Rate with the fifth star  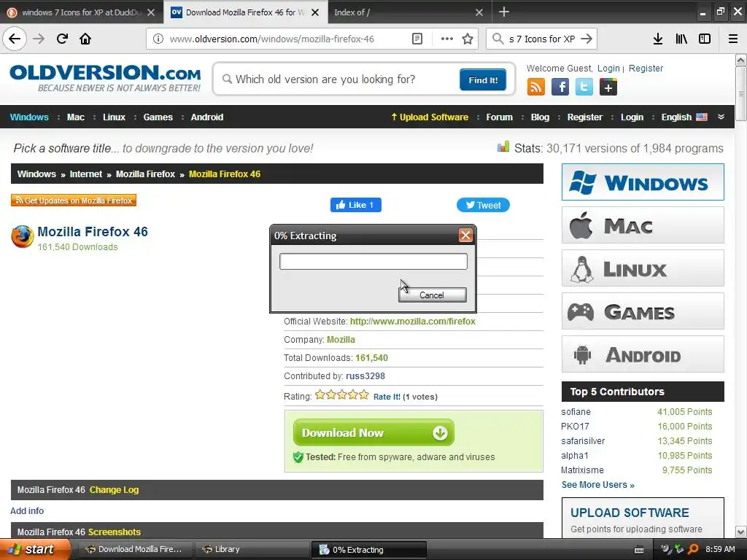[364, 394]
